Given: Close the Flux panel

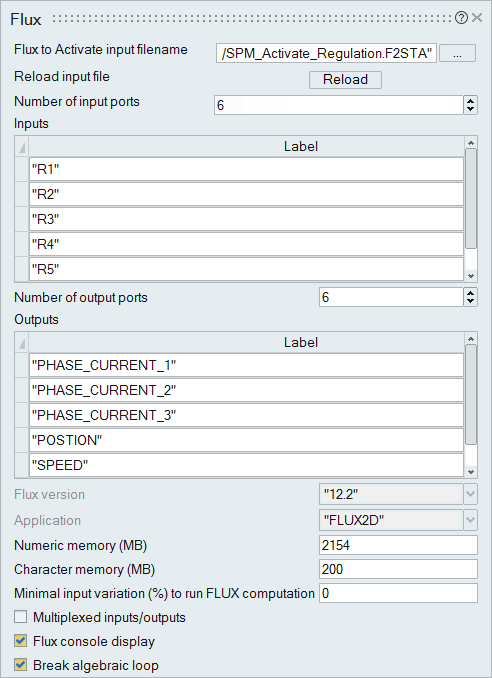Looking at the screenshot, I should tap(477, 18).
